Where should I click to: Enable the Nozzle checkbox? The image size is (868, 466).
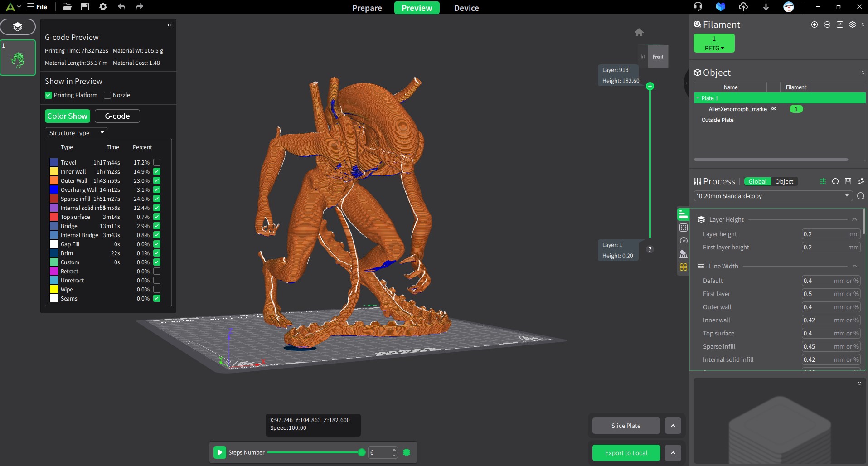[x=107, y=95]
